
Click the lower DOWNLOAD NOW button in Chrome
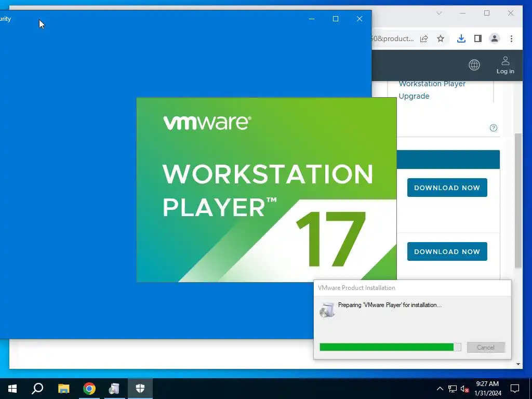447,251
